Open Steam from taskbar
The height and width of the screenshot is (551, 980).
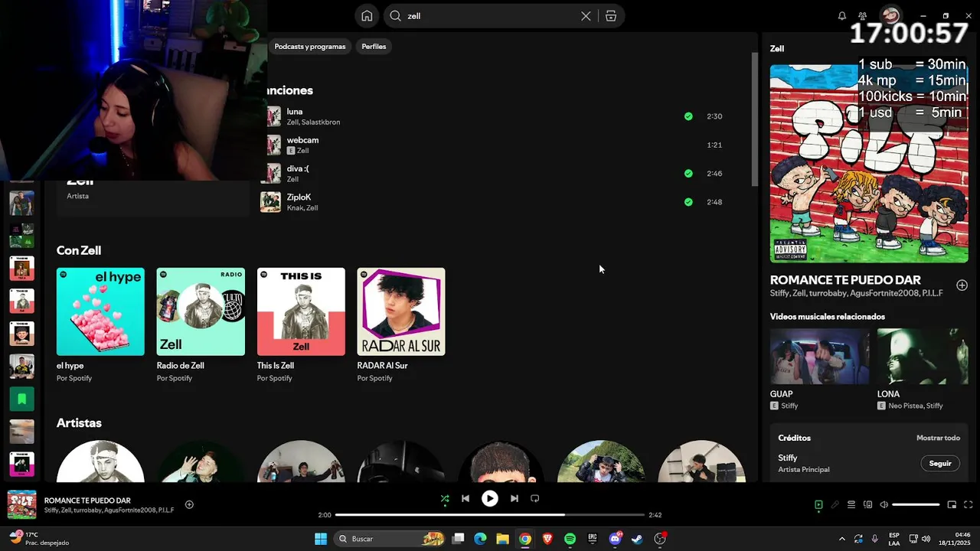[637, 539]
